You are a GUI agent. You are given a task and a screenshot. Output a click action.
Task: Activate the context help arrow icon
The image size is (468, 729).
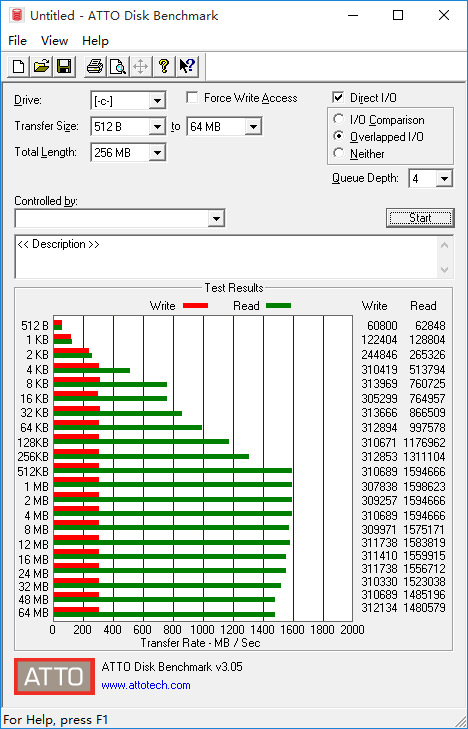(x=187, y=66)
